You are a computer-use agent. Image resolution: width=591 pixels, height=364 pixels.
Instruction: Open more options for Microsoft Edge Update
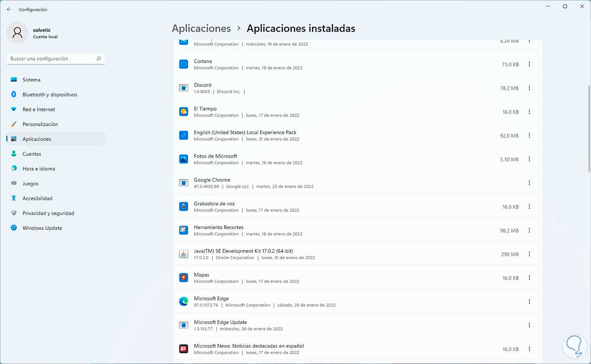[x=529, y=325]
